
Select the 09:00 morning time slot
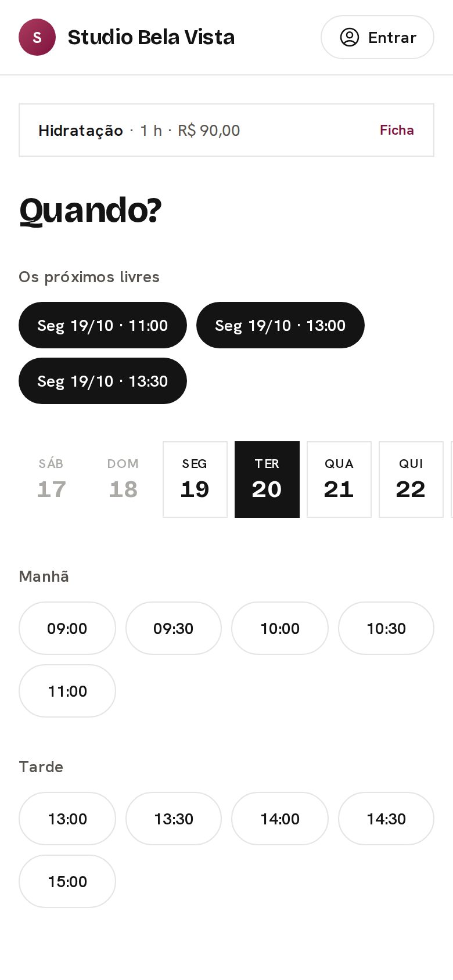click(x=67, y=628)
